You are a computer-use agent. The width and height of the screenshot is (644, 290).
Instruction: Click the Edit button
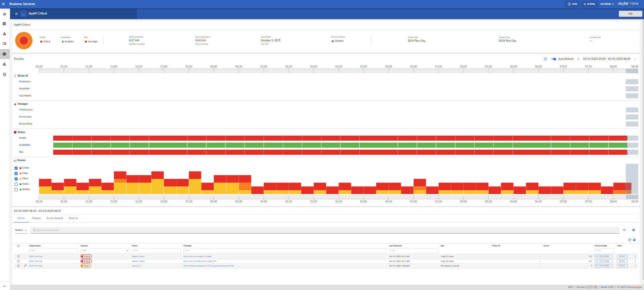[x=630, y=14]
